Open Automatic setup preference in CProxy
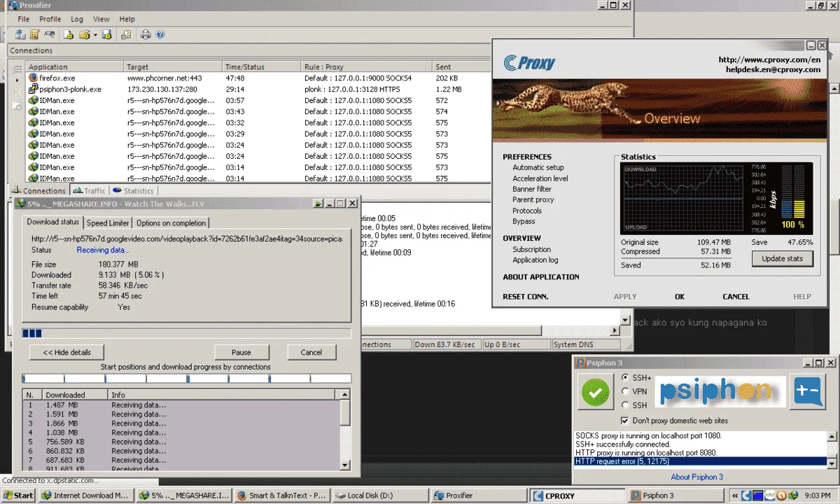840x504 pixels. click(x=538, y=167)
